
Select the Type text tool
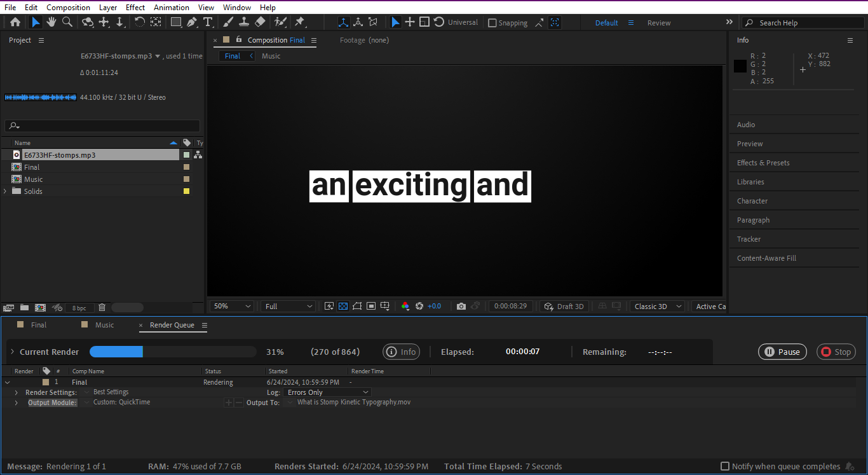[x=208, y=22]
